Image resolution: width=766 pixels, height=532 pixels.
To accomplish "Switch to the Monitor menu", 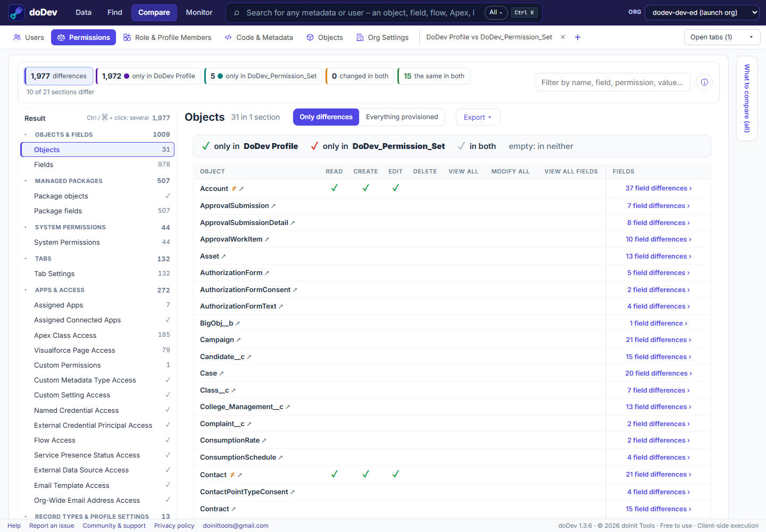I will (199, 12).
